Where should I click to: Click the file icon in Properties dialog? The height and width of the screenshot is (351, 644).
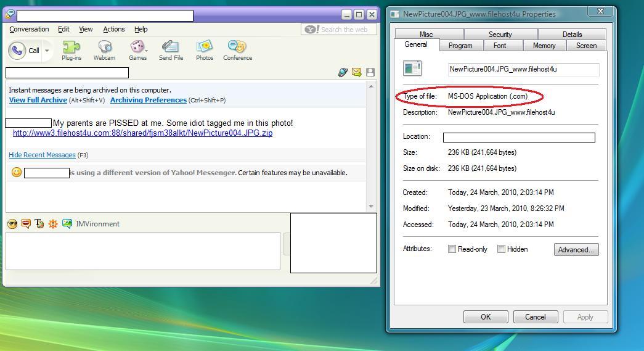point(412,68)
